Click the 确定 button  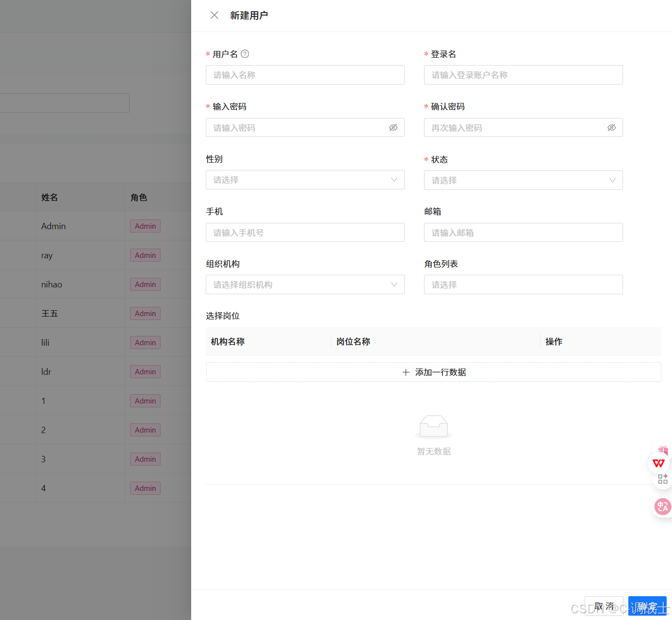647,606
